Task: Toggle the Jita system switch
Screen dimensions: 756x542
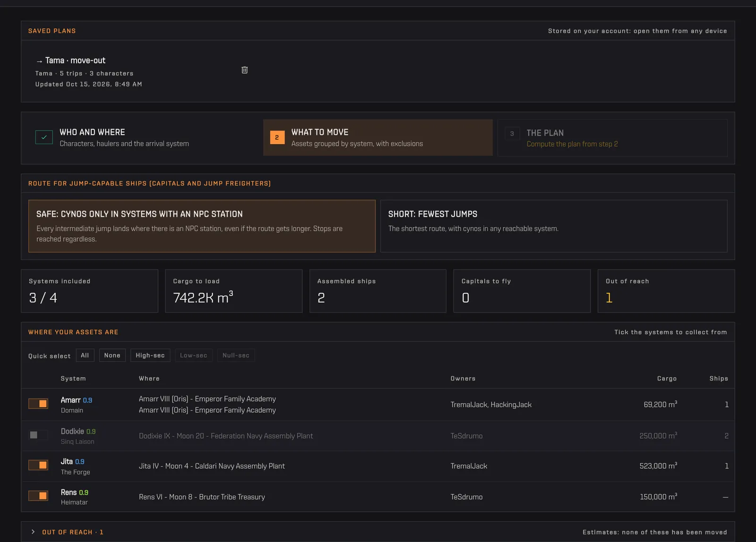Action: tap(38, 465)
